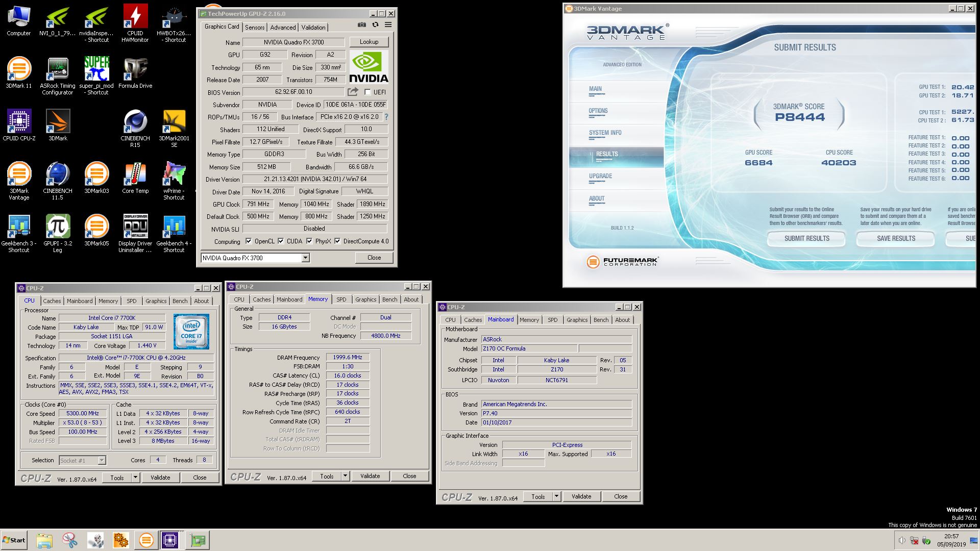Click GPU-Z refresh icon
The width and height of the screenshot is (980, 551).
(x=375, y=24)
